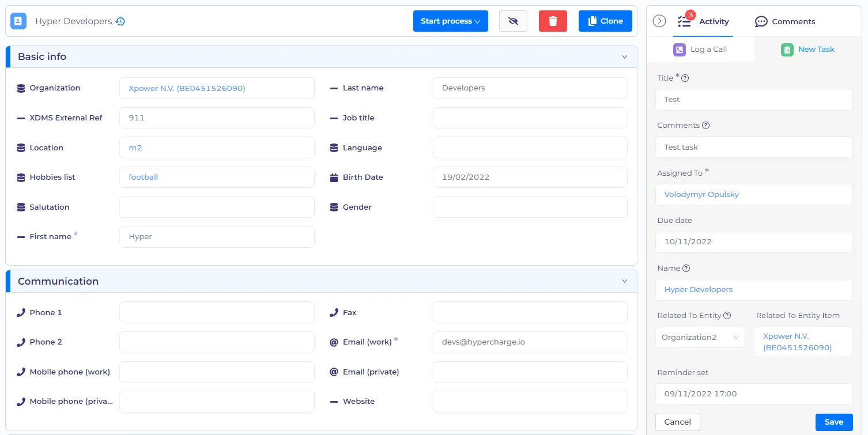The width and height of the screenshot is (868, 435).
Task: Click the Email (work) input field
Action: pyautogui.click(x=530, y=342)
